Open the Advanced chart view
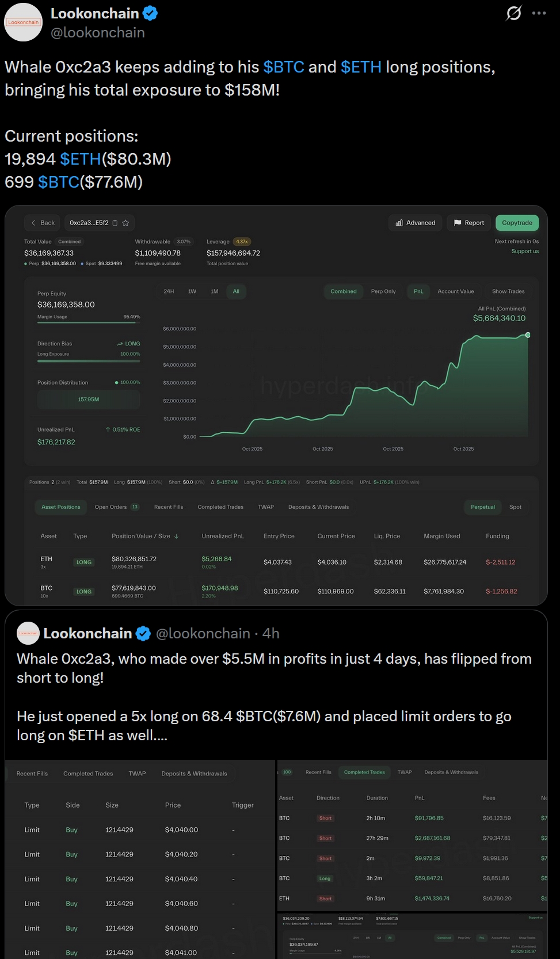 tap(416, 223)
